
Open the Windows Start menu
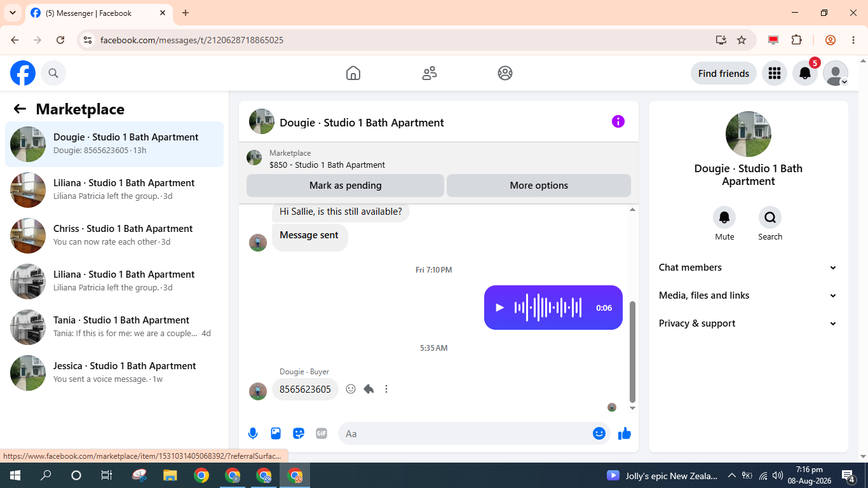(15, 475)
